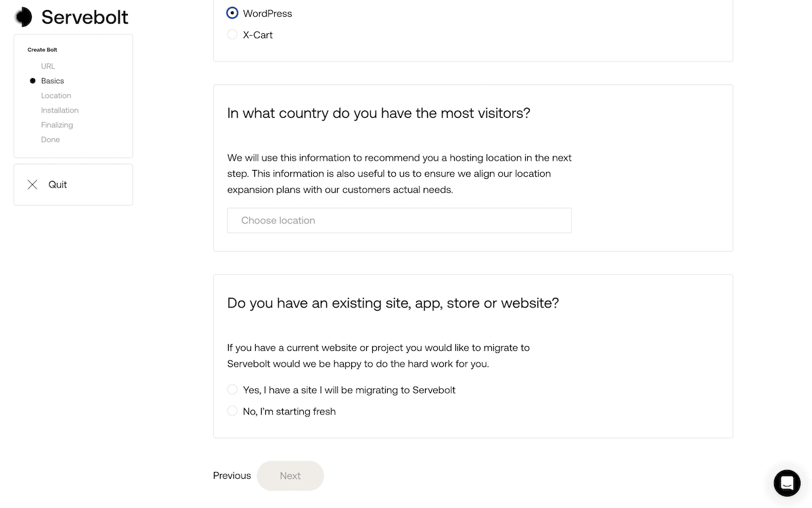Screen dimensions: 812x508
Task: Go to the URL step
Action: 48,66
